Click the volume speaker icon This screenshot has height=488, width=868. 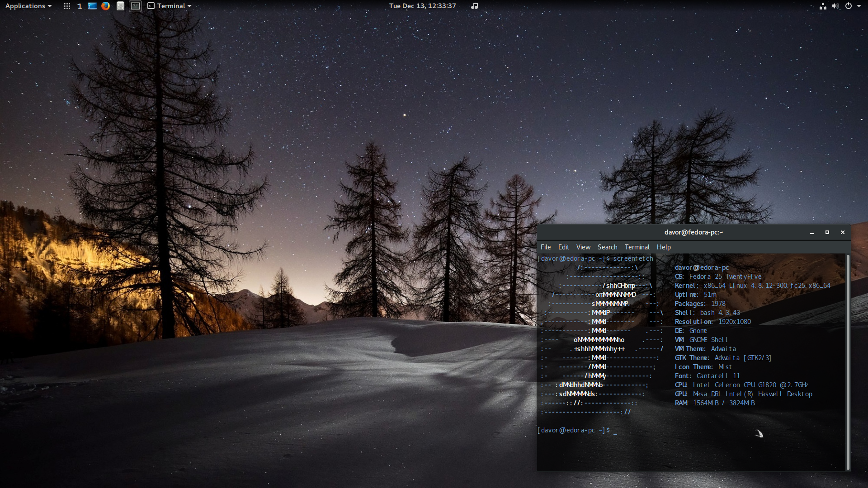point(835,6)
